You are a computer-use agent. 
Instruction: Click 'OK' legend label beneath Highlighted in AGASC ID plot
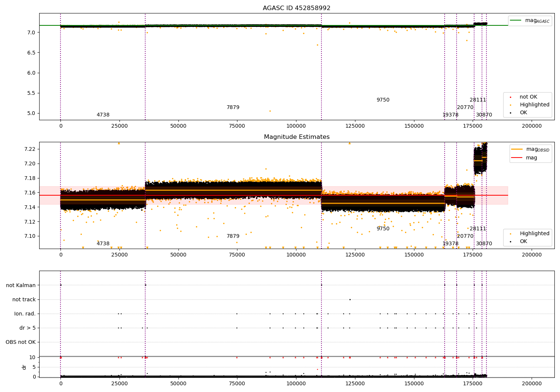[523, 113]
